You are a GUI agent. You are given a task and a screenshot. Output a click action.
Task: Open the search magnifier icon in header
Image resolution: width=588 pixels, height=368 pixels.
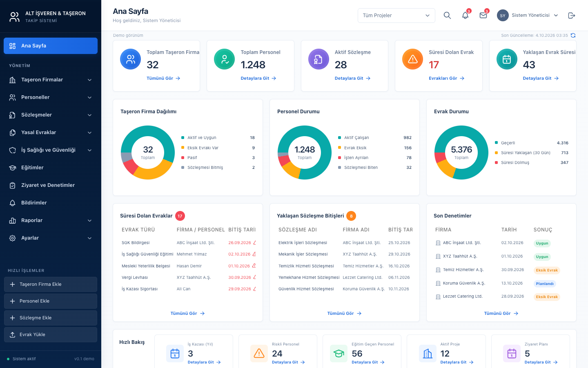click(447, 16)
